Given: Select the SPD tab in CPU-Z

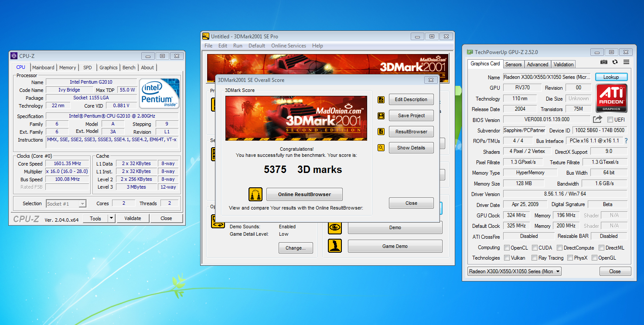Looking at the screenshot, I should pos(88,68).
